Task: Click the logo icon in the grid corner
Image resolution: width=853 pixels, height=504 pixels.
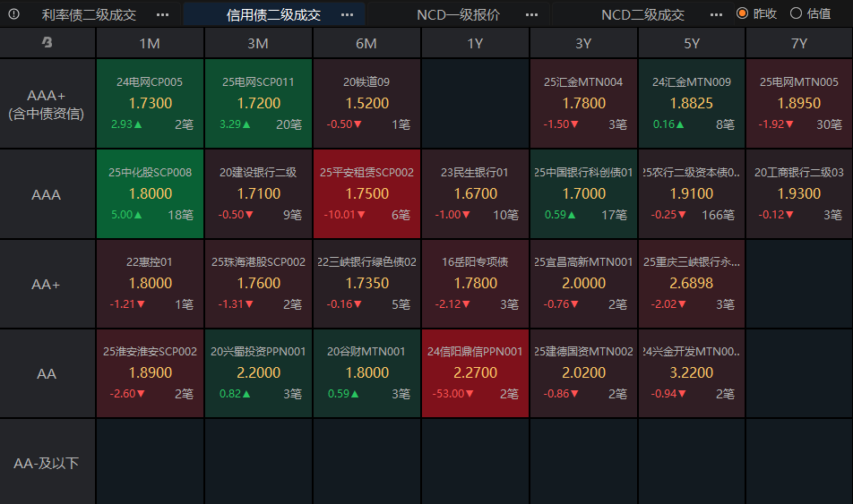Action: [x=47, y=42]
